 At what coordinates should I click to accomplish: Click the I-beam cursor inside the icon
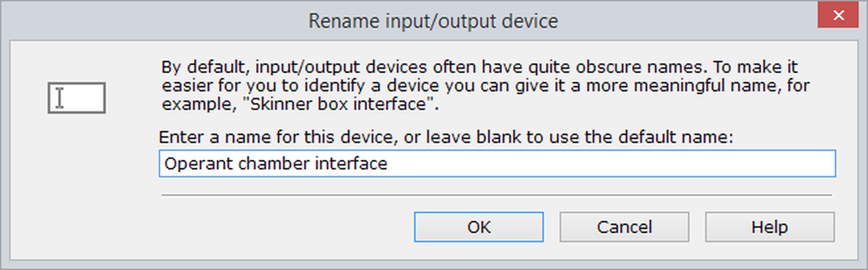[x=60, y=98]
